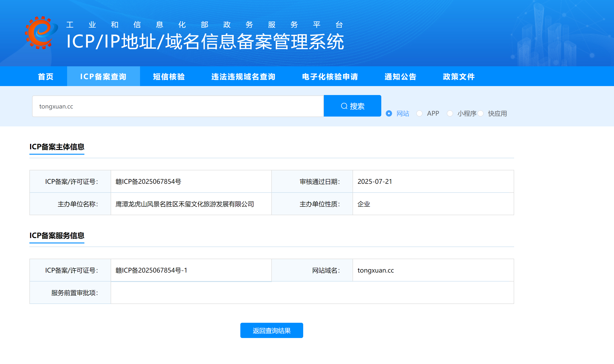Screen dimensions: 614x364
Task: Select the APP radio button
Action: click(x=419, y=113)
